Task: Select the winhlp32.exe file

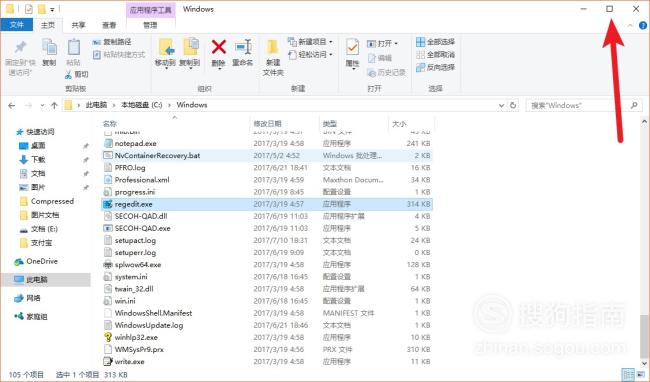Action: [136, 337]
